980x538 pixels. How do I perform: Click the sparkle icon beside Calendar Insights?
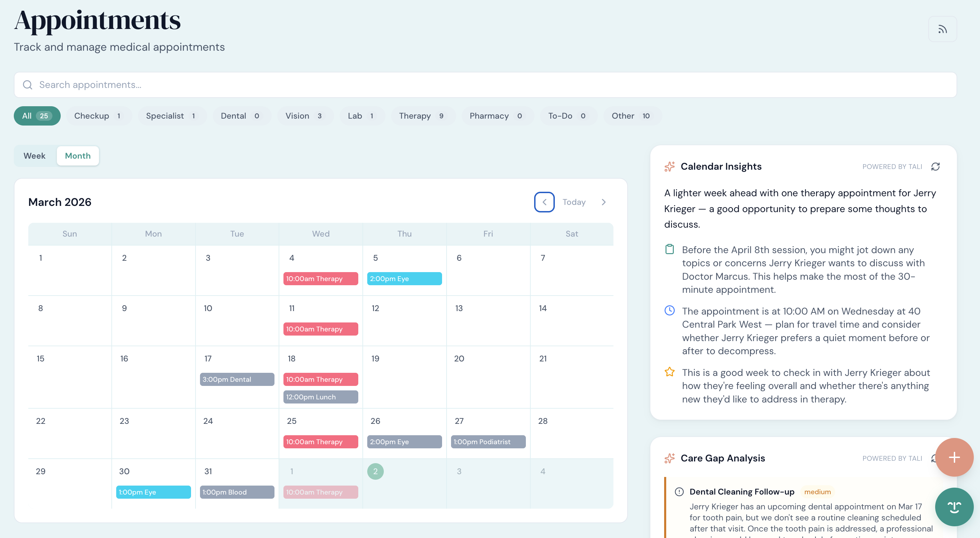[x=670, y=167]
